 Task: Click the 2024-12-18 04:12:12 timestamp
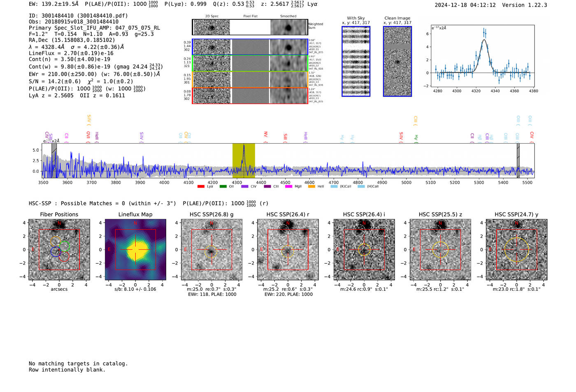click(465, 5)
